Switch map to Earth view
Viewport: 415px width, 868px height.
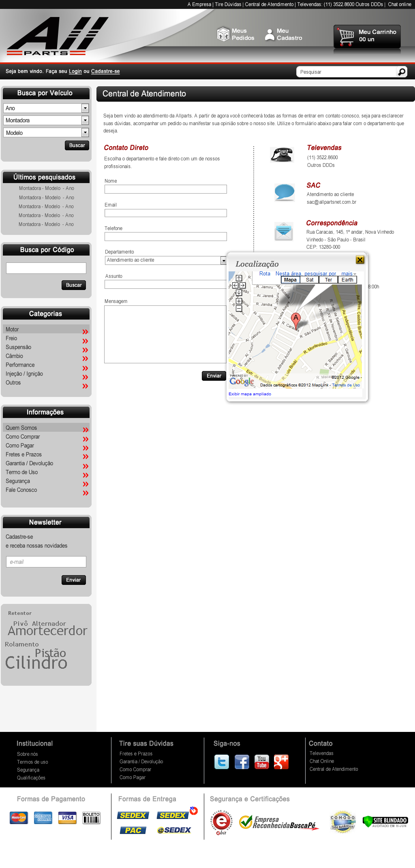point(347,280)
